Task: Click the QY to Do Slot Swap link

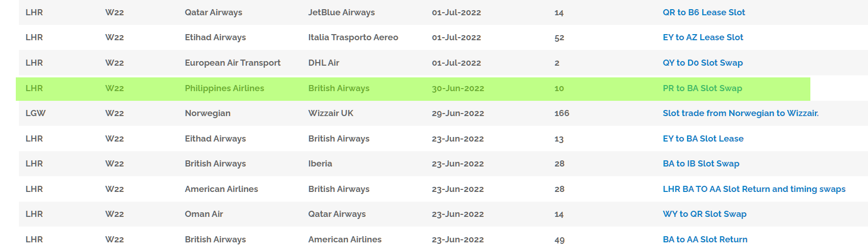Action: [x=702, y=63]
